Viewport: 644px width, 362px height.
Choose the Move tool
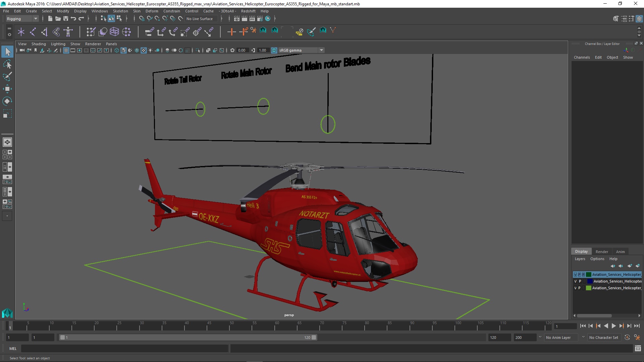7,88
